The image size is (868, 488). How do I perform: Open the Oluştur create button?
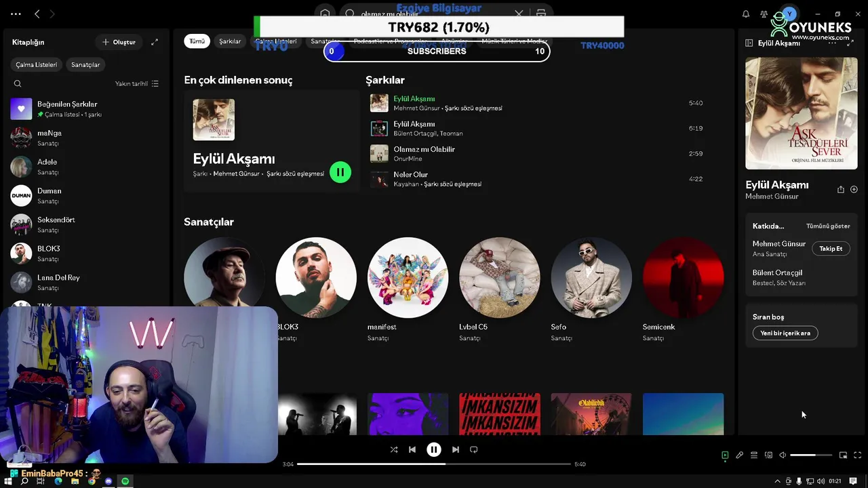coord(119,42)
